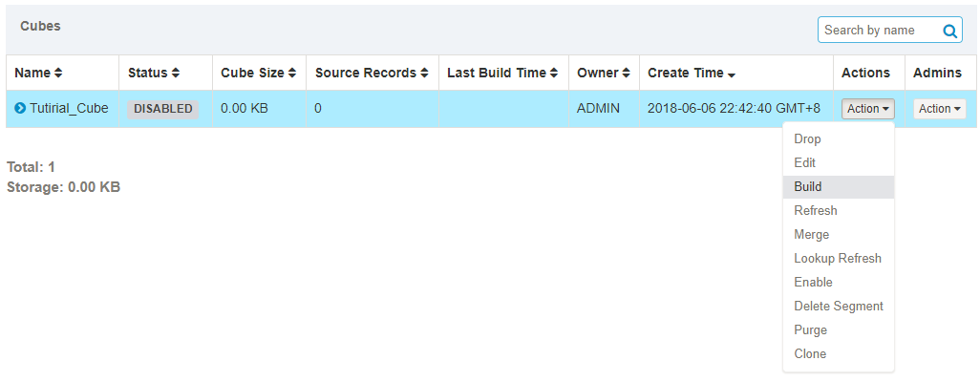The image size is (980, 382).
Task: Select Merge in the action menu
Action: [x=811, y=235]
